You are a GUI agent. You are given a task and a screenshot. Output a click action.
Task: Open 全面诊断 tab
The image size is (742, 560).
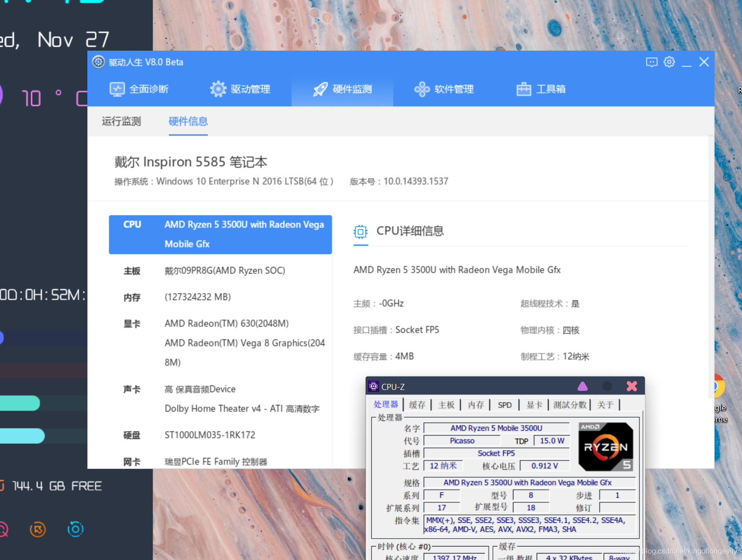click(139, 89)
